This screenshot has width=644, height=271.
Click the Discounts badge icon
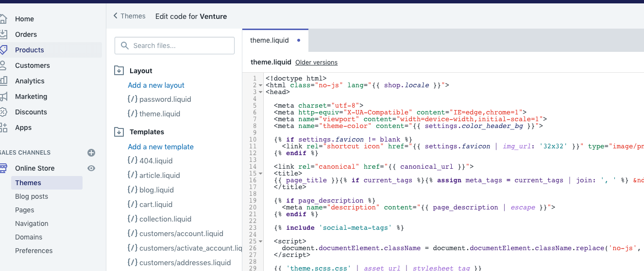click(x=3, y=112)
